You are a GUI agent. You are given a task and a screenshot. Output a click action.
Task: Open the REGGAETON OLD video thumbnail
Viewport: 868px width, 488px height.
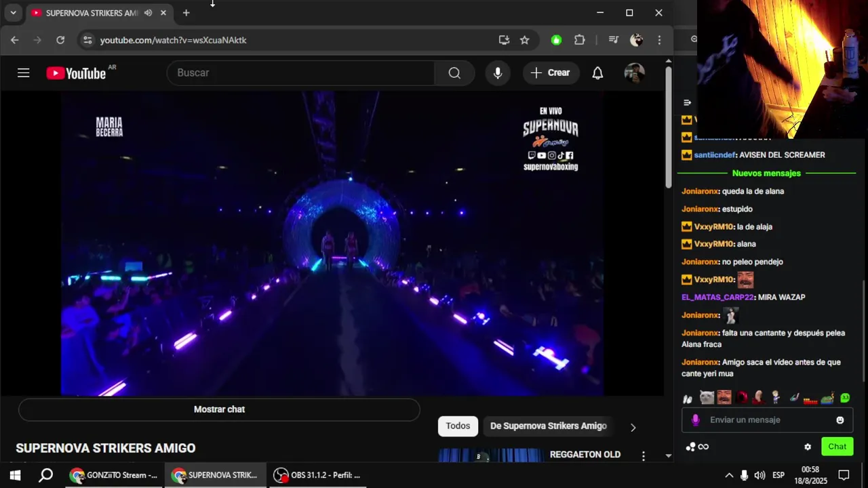[490, 455]
